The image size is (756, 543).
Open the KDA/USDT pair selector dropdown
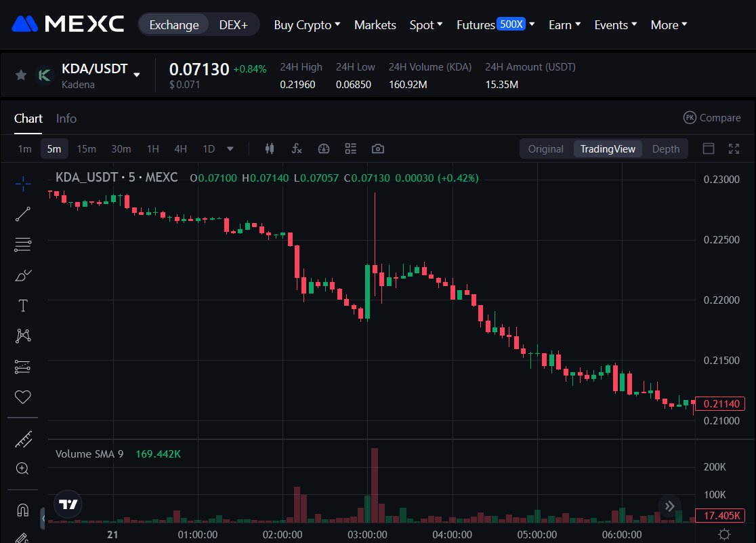point(136,75)
